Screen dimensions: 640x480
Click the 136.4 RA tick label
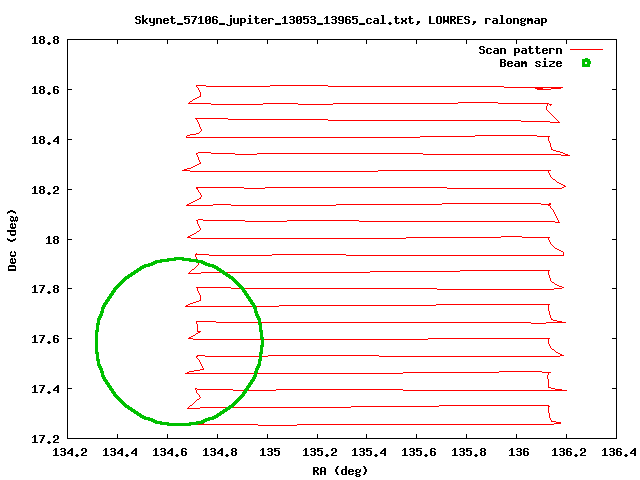click(x=619, y=452)
